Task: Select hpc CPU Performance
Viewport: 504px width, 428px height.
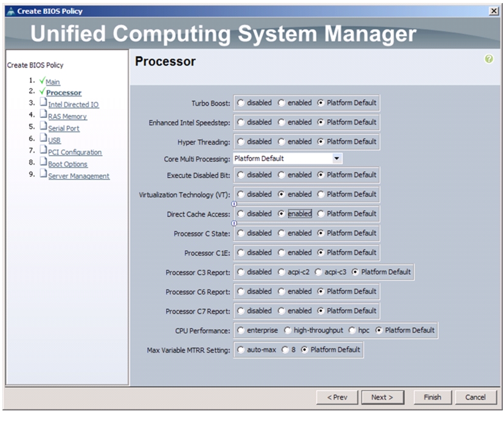Action: tap(352, 330)
